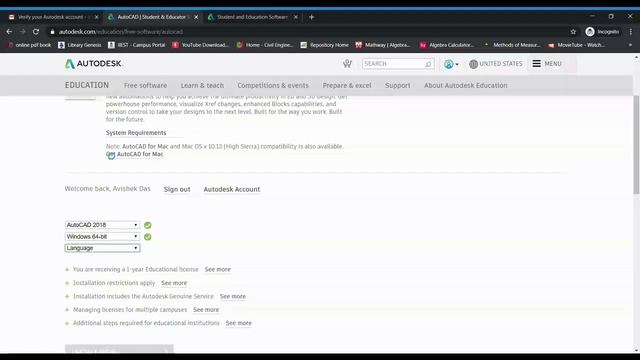
Task: Open Repository Home bookmark
Action: pos(325,45)
